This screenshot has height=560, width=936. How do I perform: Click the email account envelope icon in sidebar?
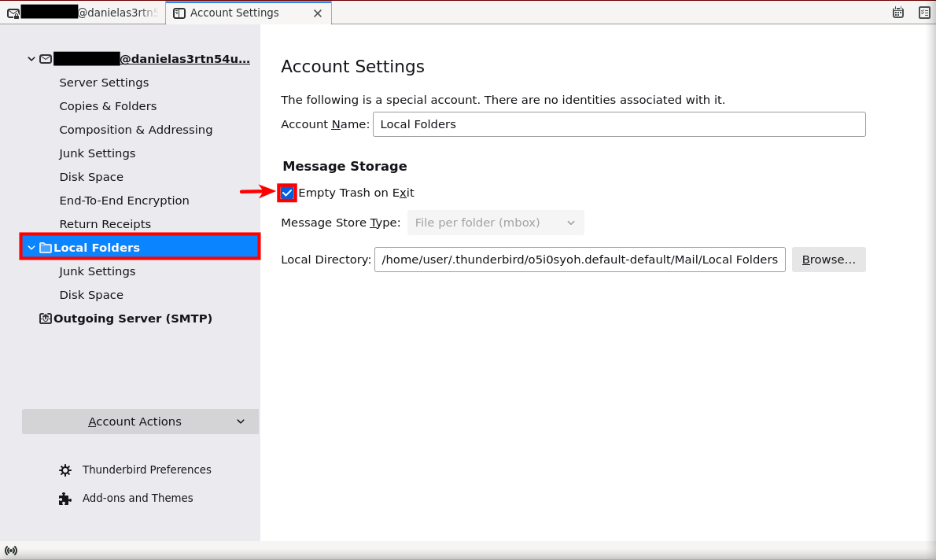click(46, 59)
